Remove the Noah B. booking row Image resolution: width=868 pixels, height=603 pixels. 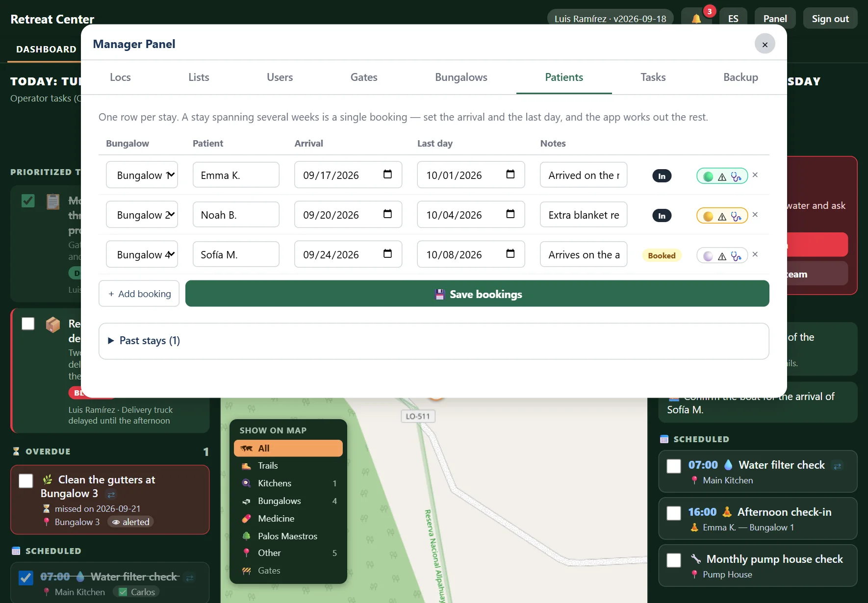pyautogui.click(x=755, y=215)
